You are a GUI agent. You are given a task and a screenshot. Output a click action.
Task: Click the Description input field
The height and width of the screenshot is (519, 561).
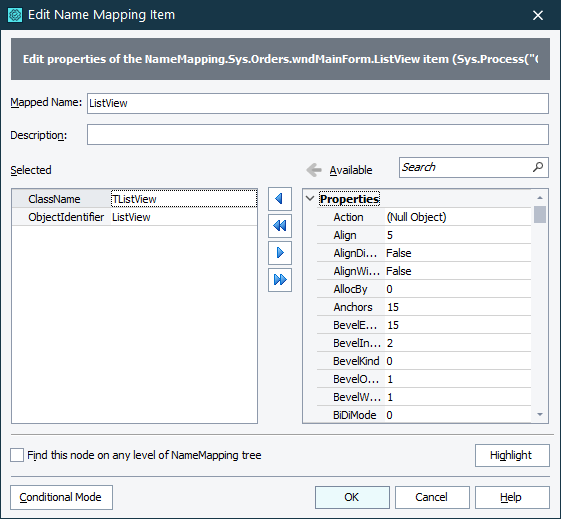coord(318,134)
